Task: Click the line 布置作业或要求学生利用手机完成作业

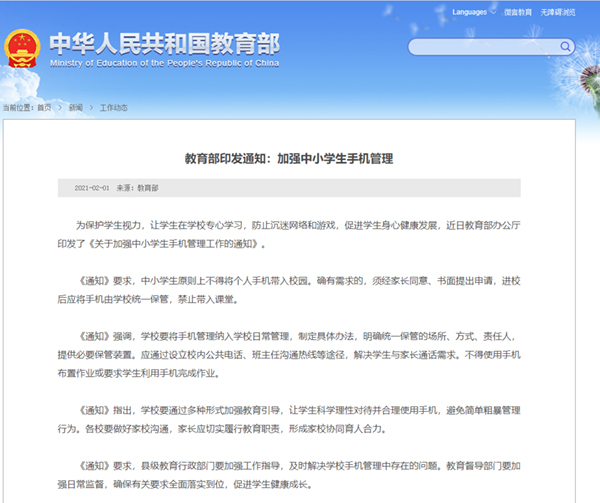Action: pyautogui.click(x=139, y=373)
